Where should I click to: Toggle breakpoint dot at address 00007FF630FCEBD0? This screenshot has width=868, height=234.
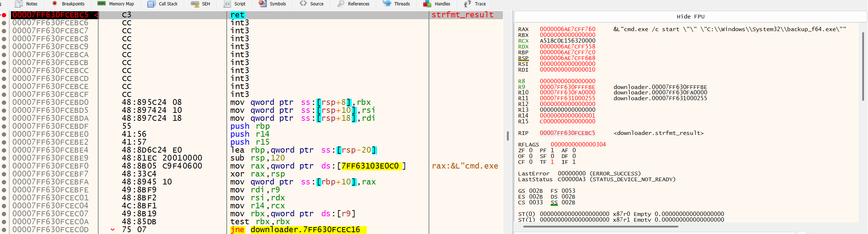click(x=4, y=102)
